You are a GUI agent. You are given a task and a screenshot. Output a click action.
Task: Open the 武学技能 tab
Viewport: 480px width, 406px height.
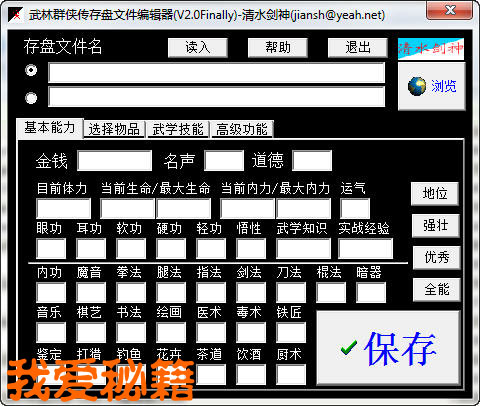point(178,129)
